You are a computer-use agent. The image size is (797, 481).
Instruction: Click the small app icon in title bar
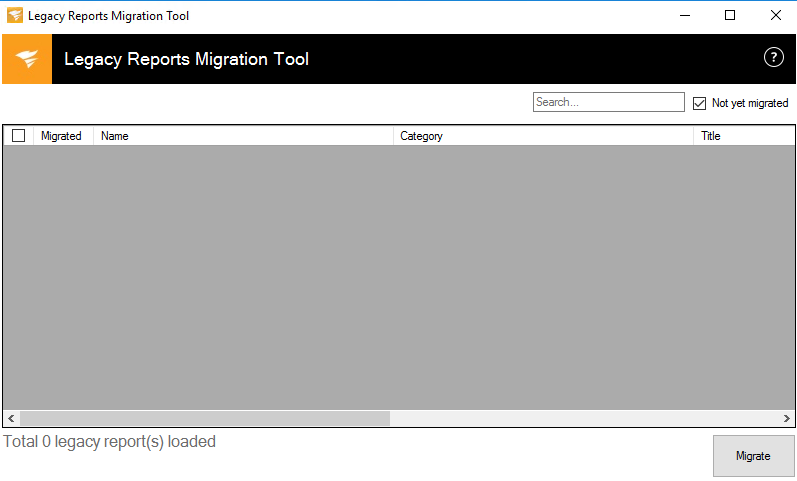15,15
